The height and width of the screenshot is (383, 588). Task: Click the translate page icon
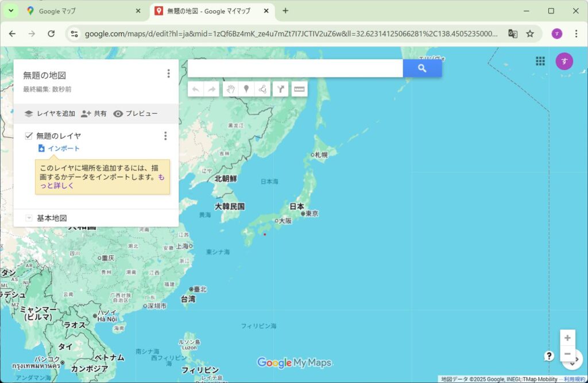tap(513, 34)
